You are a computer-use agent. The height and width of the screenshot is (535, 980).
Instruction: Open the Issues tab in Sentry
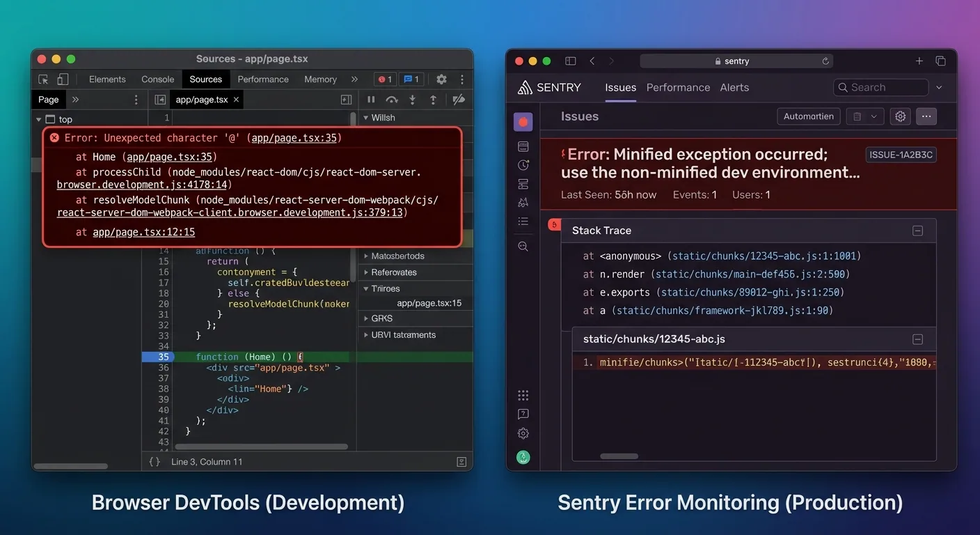click(621, 87)
